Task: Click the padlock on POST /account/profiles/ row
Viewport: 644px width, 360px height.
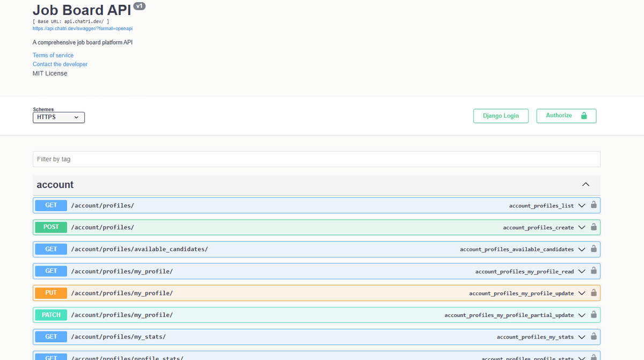Action: click(x=594, y=227)
